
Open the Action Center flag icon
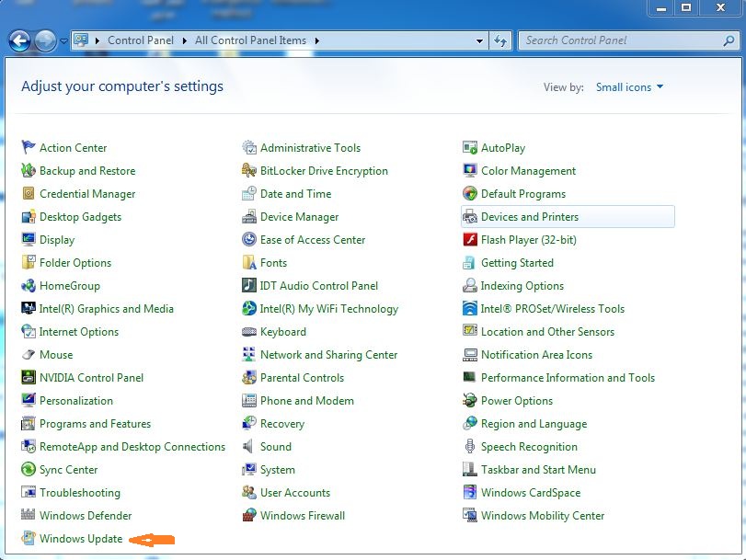click(x=29, y=147)
